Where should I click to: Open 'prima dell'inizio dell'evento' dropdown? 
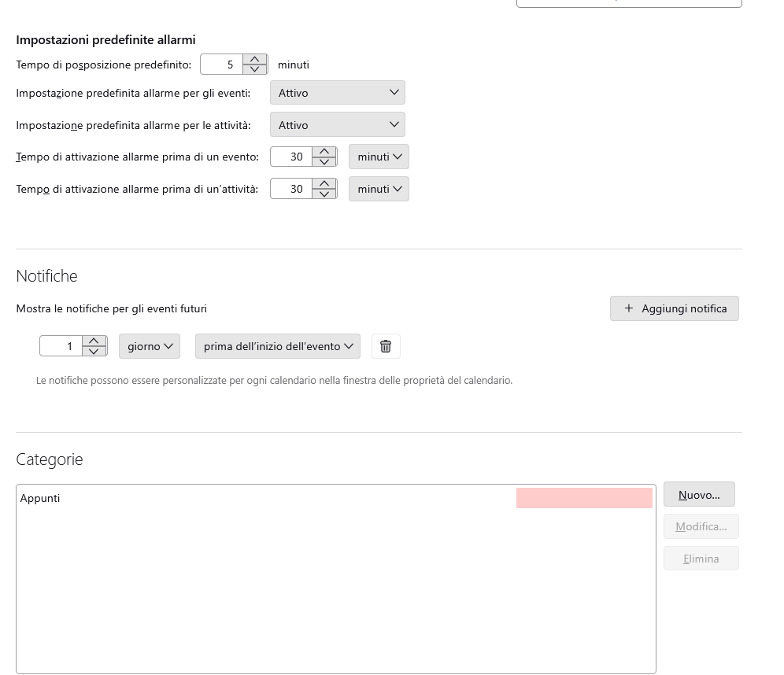pos(277,346)
